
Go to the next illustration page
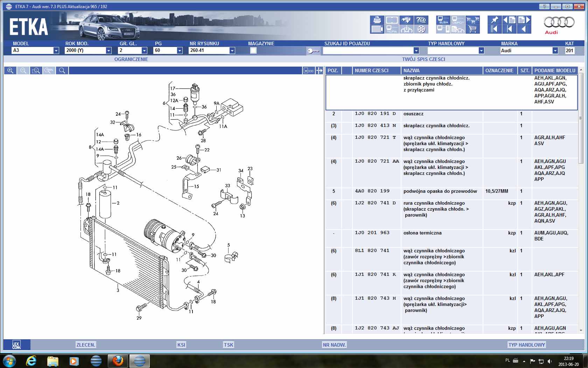click(524, 20)
